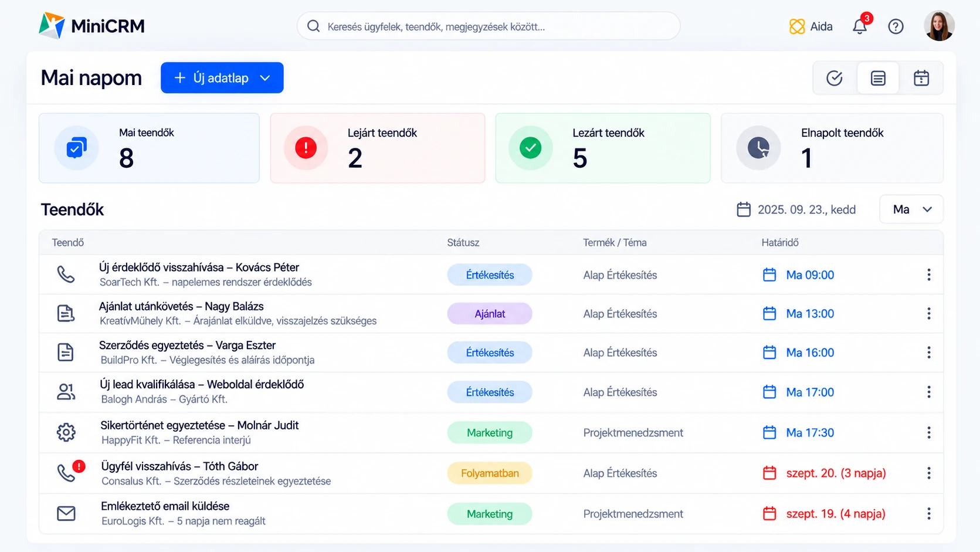Open more options for Varga Eszter task
The height and width of the screenshot is (552, 980).
929,352
